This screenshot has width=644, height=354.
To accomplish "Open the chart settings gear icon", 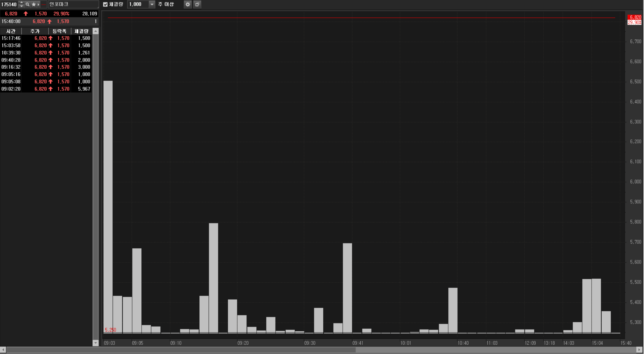I will point(188,4).
